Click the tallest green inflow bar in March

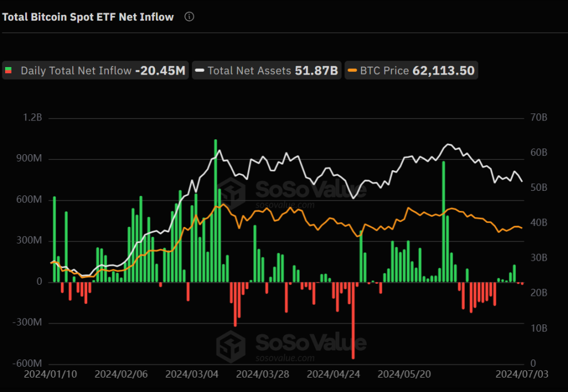[216, 210]
